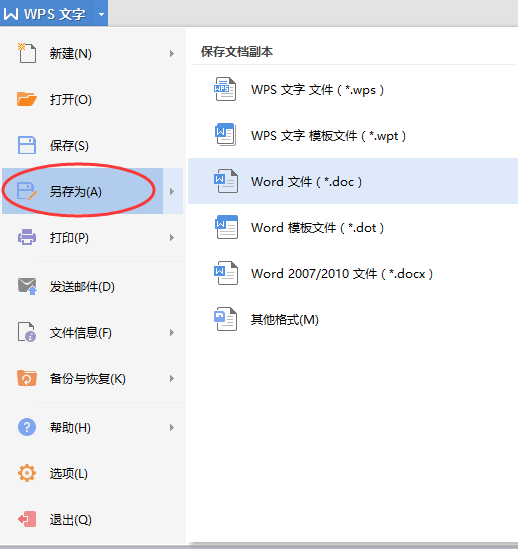Select 打印(P) menu entry
Screen dimensions: 518x549
pyautogui.click(x=92, y=237)
